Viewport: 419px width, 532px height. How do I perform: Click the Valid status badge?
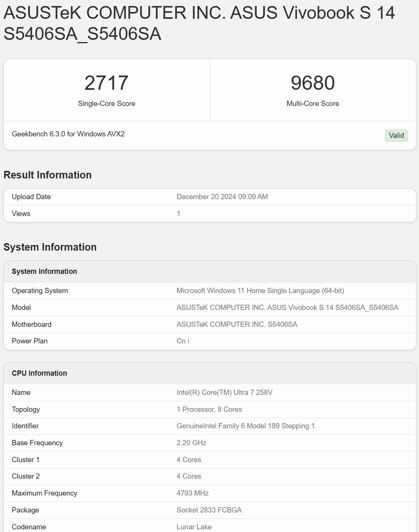point(396,136)
